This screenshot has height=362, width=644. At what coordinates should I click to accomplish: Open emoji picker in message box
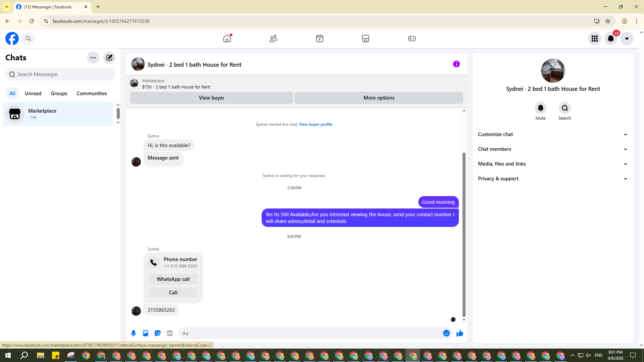[446, 333]
